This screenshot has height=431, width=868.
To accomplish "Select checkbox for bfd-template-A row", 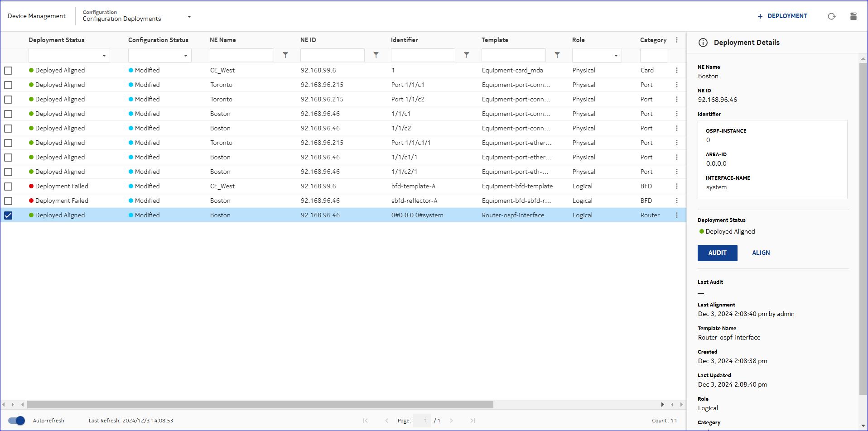I will click(8, 187).
